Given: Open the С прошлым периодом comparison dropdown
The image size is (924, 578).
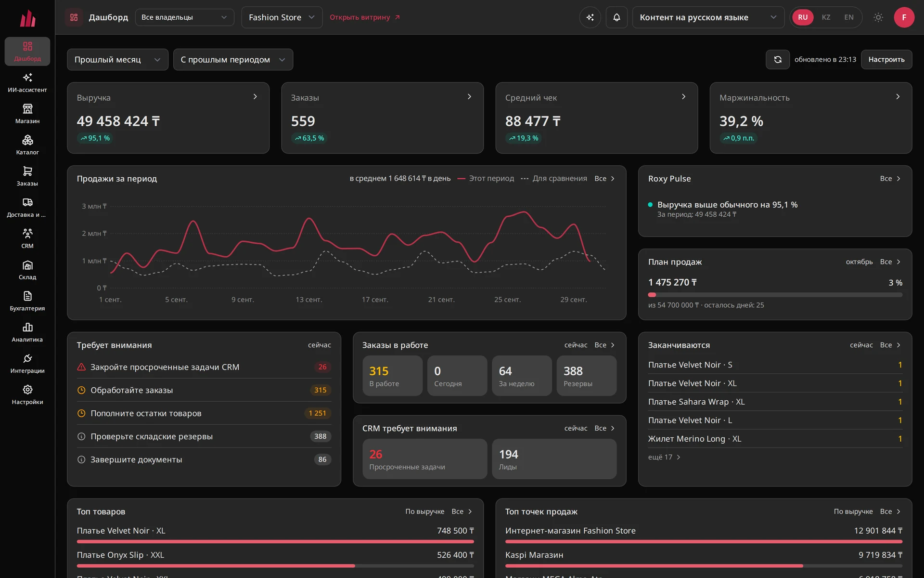Looking at the screenshot, I should (x=233, y=60).
